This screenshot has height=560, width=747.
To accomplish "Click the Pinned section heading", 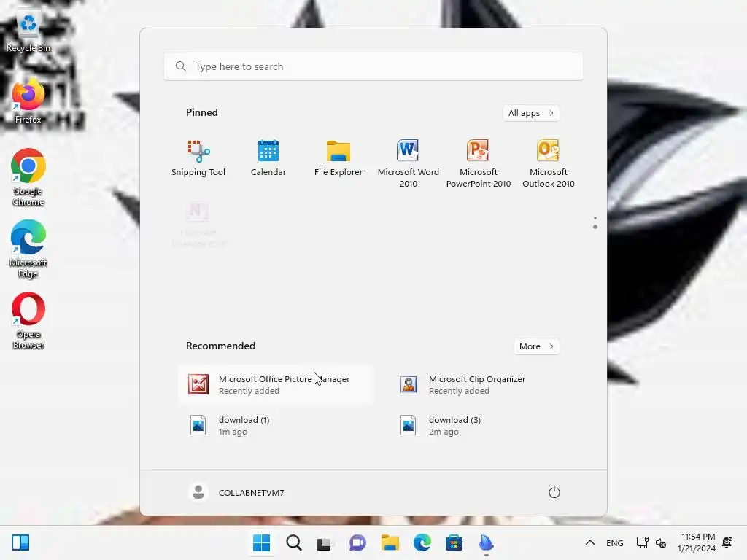I will point(202,113).
